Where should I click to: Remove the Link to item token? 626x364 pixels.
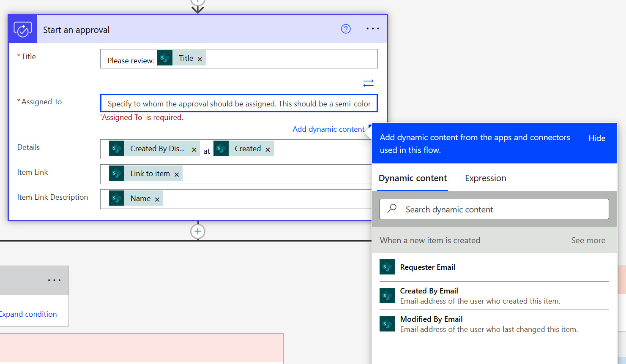point(177,174)
